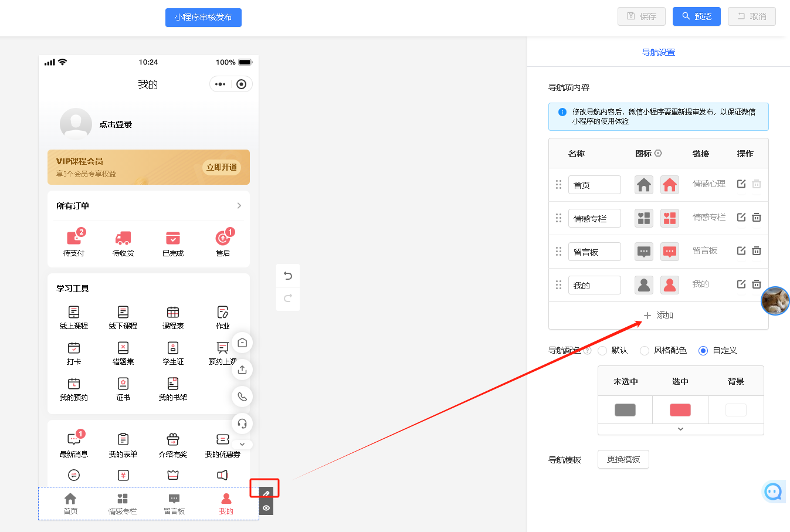Viewport: 790px width, 532px height.
Task: Click the 我的 name input field
Action: click(x=595, y=285)
